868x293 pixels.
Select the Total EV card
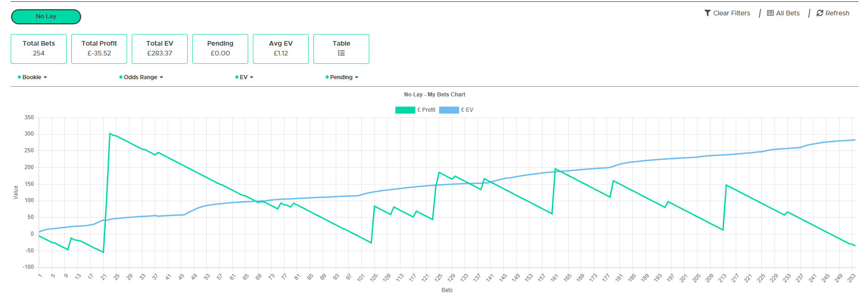coord(160,48)
